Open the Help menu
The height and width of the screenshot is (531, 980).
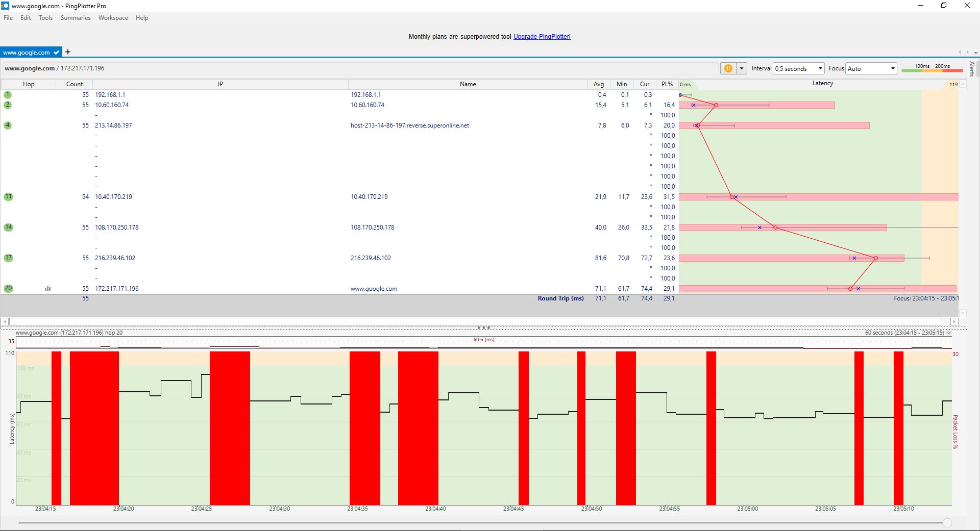pyautogui.click(x=142, y=18)
